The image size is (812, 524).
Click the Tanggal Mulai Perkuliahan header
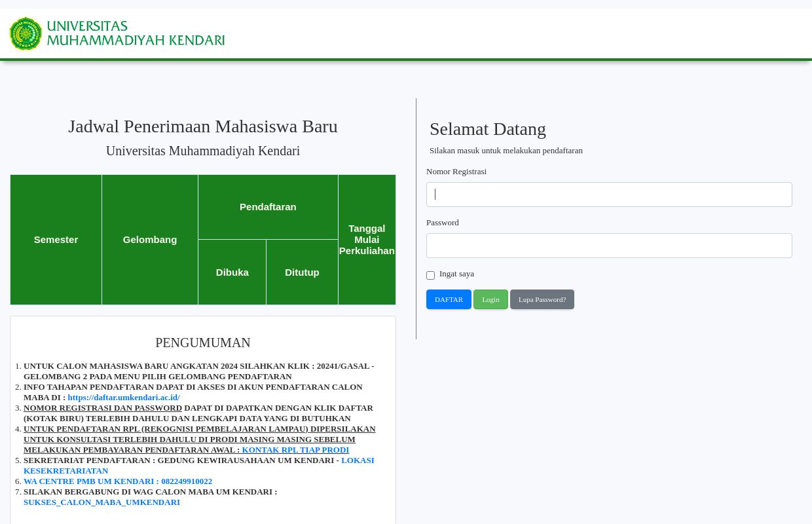(x=367, y=240)
